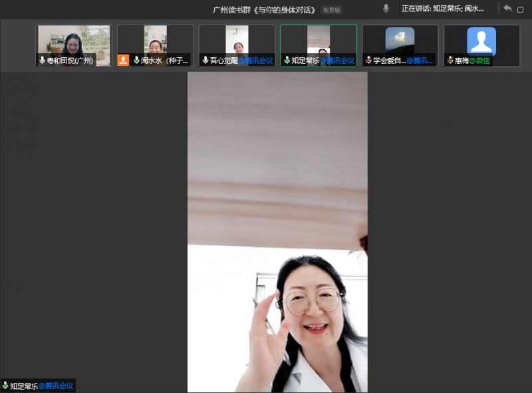This screenshot has width=532, height=393.
Task: Click the orange host icon on 闽水水 tile
Action: (x=123, y=60)
